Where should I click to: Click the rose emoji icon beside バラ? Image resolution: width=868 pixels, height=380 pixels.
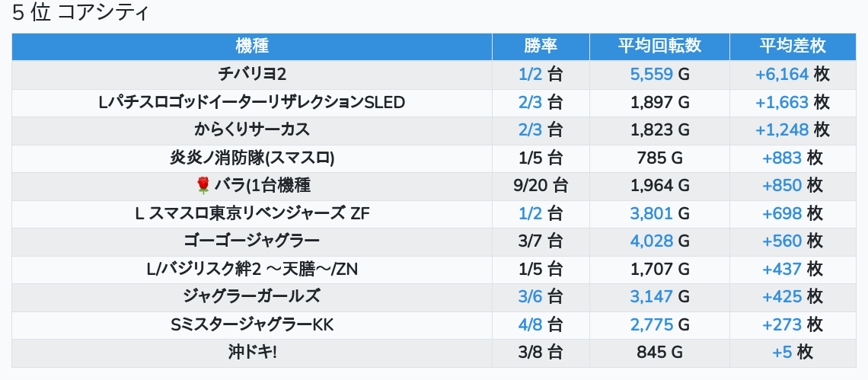tap(204, 186)
